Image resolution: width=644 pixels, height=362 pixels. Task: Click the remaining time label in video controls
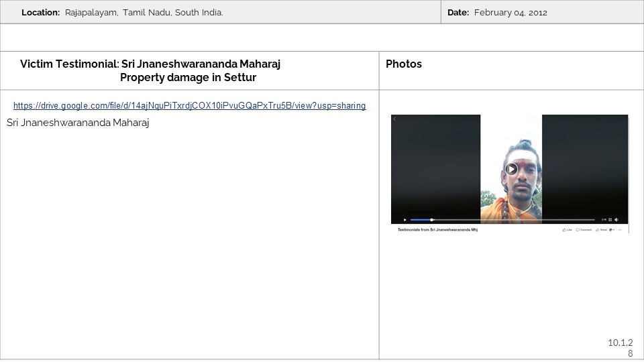(604, 220)
